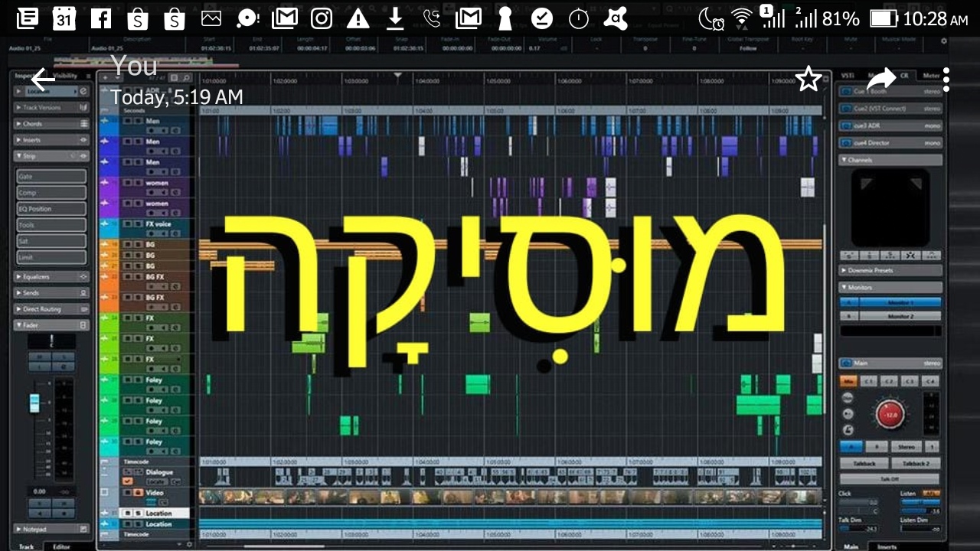Viewport: 980px width, 551px height.
Task: Open the calendar 31 notification icon
Action: pos(64,18)
